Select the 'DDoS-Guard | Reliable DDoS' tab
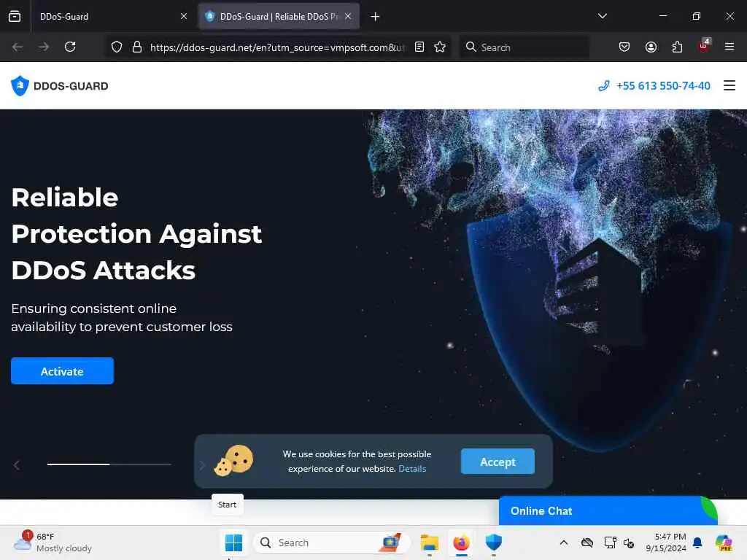The height and width of the screenshot is (560, 747). point(279,16)
